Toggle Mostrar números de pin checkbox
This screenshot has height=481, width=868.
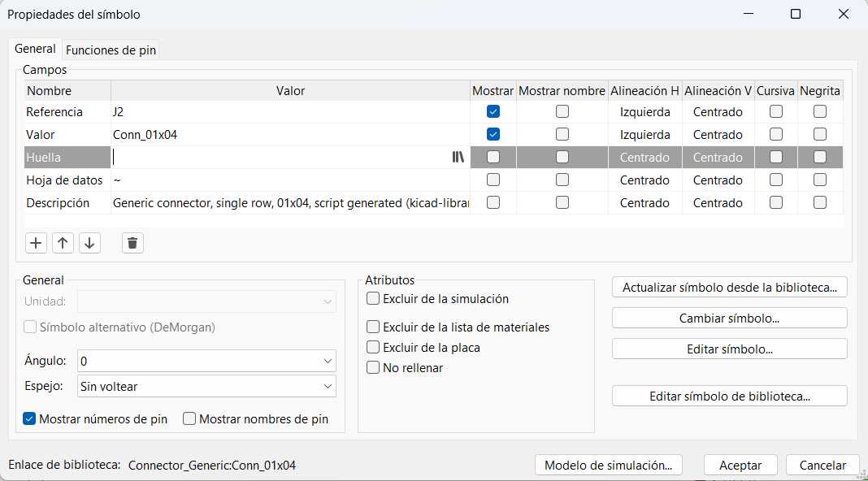[x=30, y=419]
